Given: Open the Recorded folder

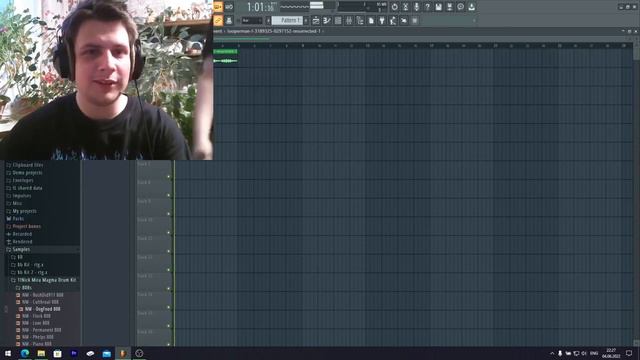Looking at the screenshot, I should (x=19, y=234).
